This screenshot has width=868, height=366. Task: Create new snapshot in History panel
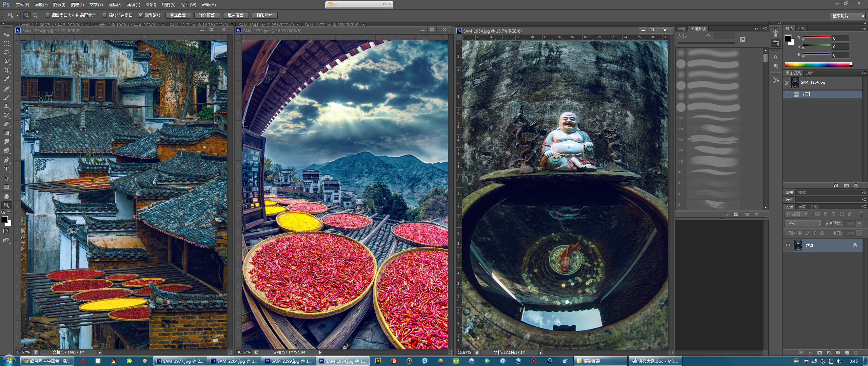pos(846,186)
